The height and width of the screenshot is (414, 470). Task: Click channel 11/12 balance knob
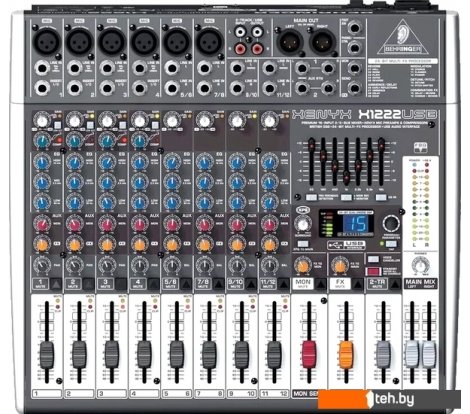point(269,265)
